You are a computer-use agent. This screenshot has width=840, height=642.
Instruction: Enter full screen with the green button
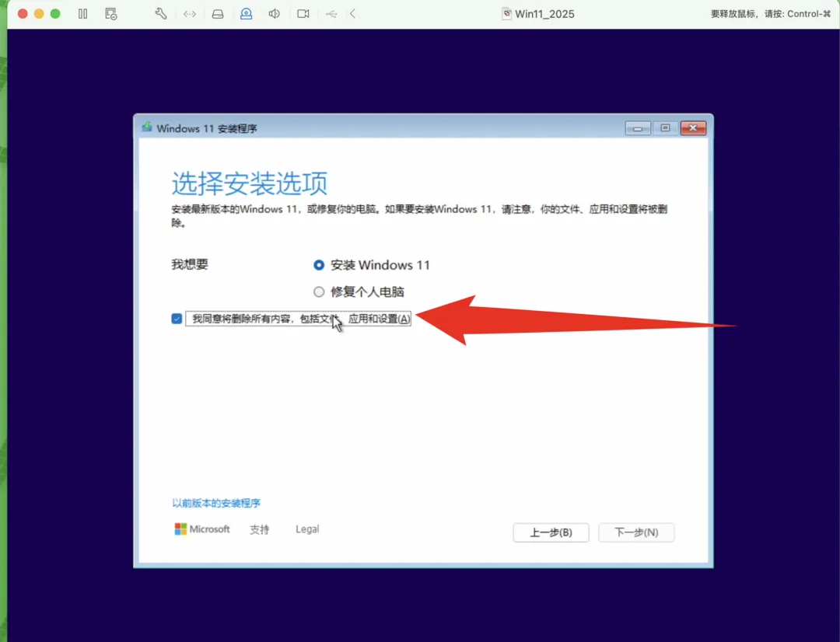[55, 14]
